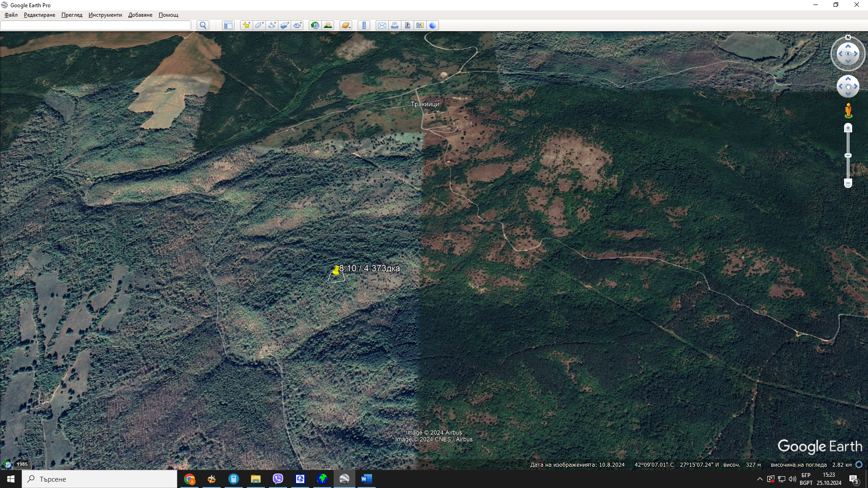
Task: Add a placemark with yellow pin icon
Action: 246,25
